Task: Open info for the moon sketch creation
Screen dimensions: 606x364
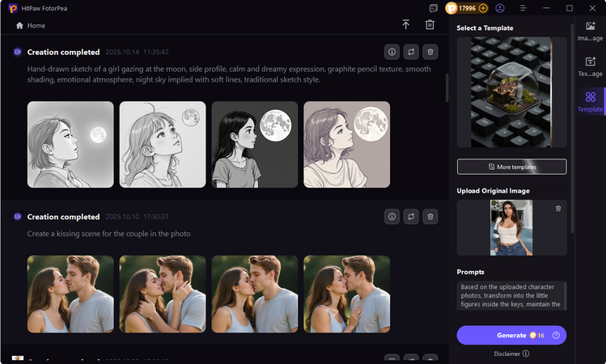Action: click(x=392, y=52)
